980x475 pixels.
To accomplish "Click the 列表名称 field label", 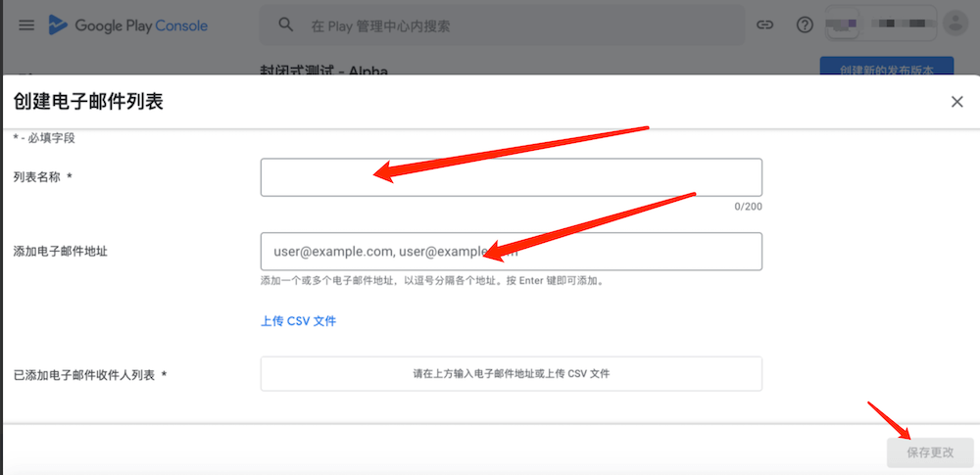I will [x=41, y=177].
